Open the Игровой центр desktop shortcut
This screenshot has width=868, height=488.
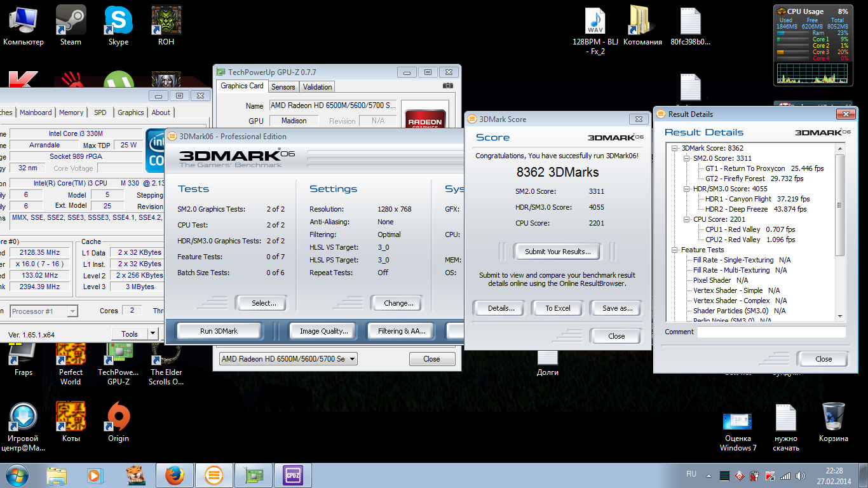pyautogui.click(x=24, y=426)
